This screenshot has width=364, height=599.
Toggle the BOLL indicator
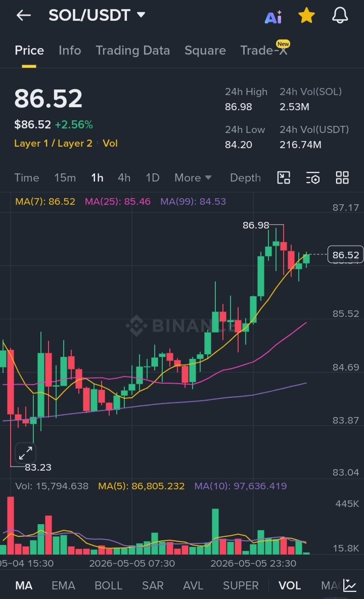[109, 585]
